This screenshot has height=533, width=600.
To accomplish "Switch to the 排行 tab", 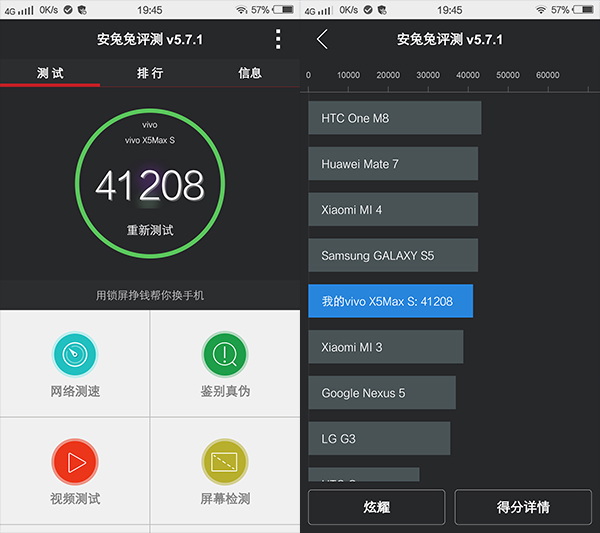I will 150,73.
